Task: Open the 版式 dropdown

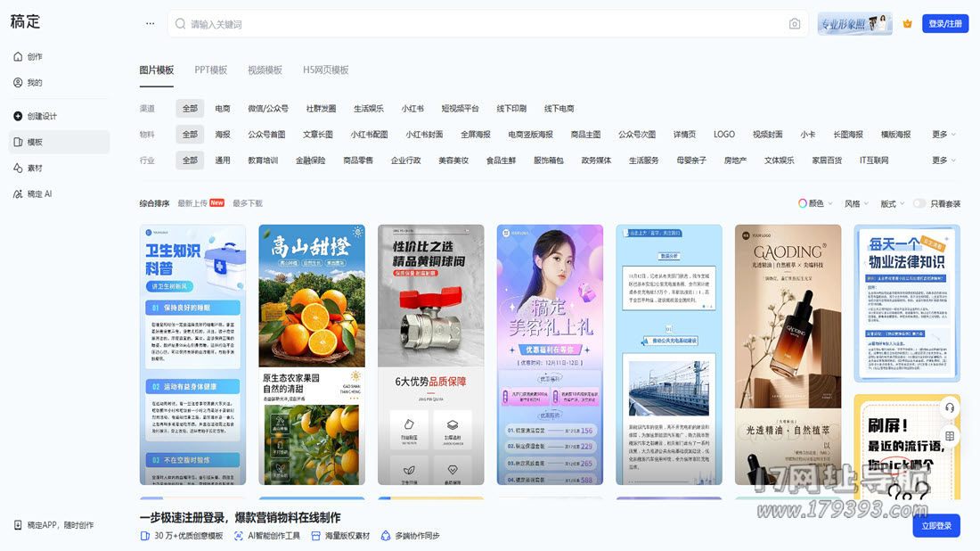Action: 892,204
